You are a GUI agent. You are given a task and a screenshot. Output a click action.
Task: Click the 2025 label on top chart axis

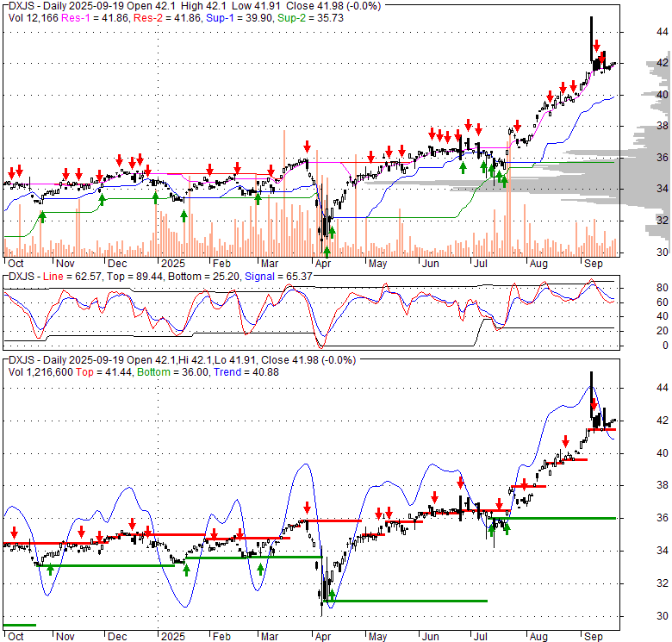[172, 264]
